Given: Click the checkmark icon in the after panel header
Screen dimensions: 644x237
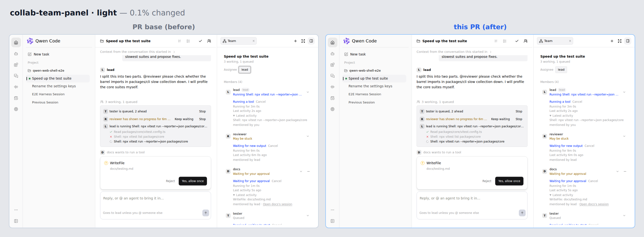Looking at the screenshot, I should (517, 41).
